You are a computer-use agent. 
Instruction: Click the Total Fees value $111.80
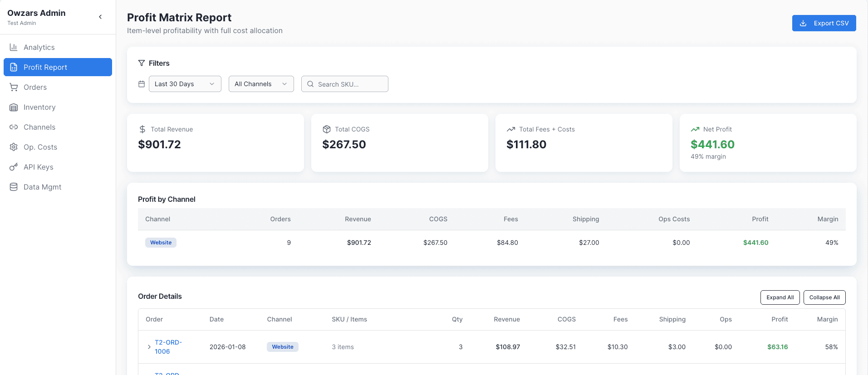pyautogui.click(x=526, y=144)
